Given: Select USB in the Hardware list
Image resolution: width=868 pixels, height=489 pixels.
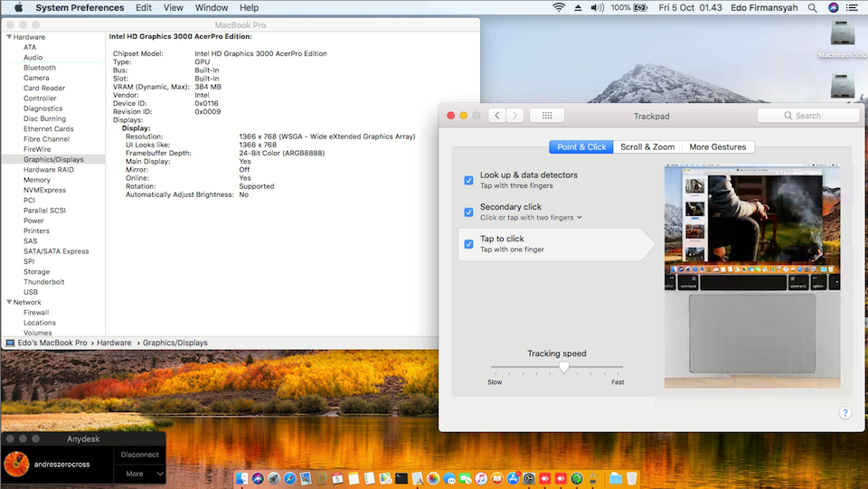Looking at the screenshot, I should [x=31, y=292].
